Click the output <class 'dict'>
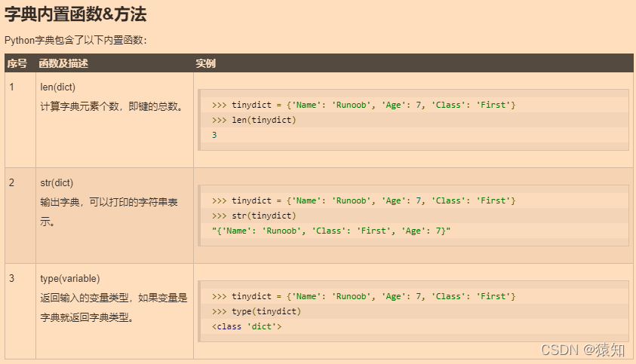The height and width of the screenshot is (364, 636). (247, 326)
